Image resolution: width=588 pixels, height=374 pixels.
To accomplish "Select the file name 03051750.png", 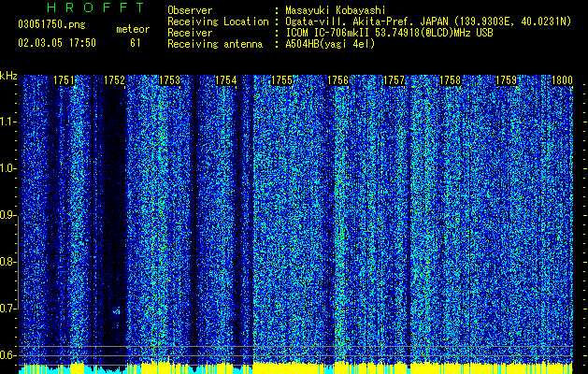I will [51, 25].
